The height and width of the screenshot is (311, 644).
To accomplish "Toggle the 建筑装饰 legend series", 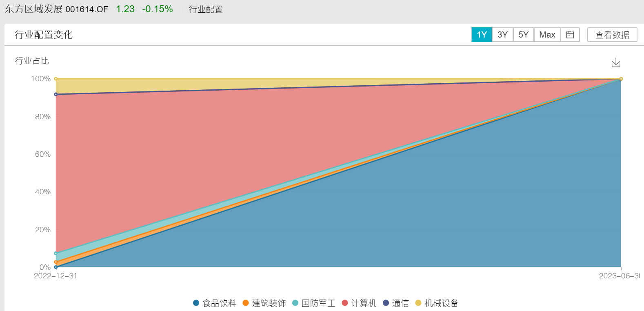I will pyautogui.click(x=264, y=303).
